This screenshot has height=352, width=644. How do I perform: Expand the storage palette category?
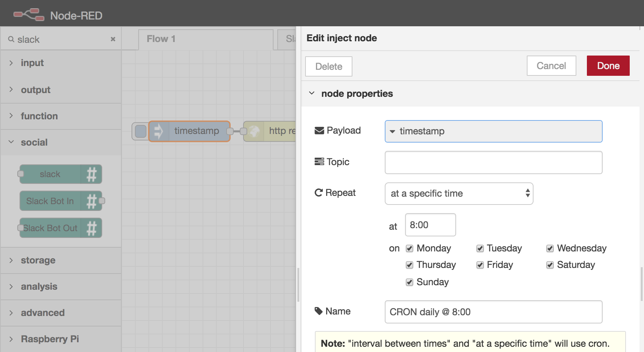tap(61, 260)
